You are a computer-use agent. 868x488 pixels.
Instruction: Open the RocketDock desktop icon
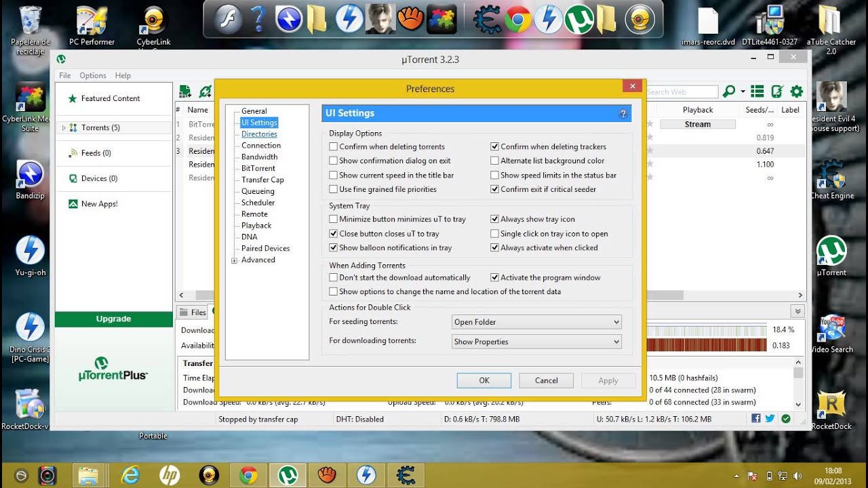click(x=831, y=410)
